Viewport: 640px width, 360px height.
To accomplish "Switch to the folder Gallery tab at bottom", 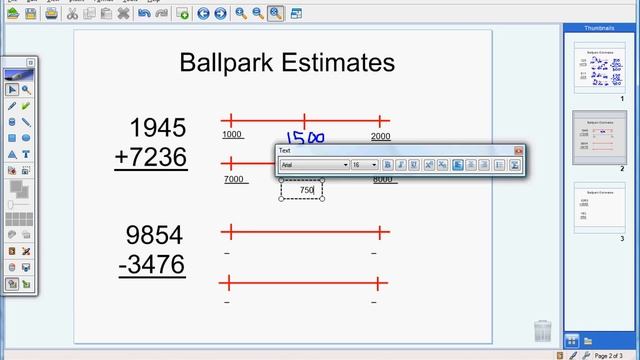I will (x=588, y=341).
